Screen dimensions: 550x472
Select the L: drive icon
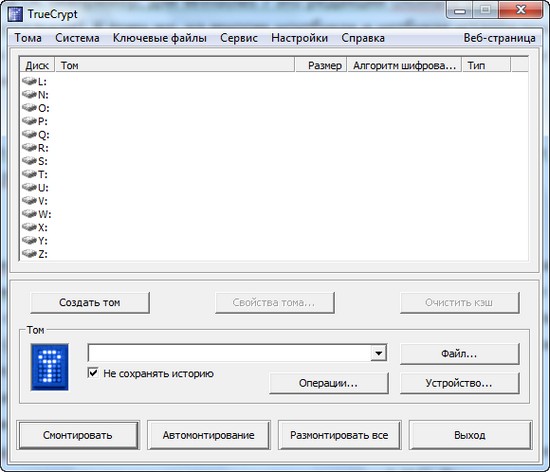(29, 81)
